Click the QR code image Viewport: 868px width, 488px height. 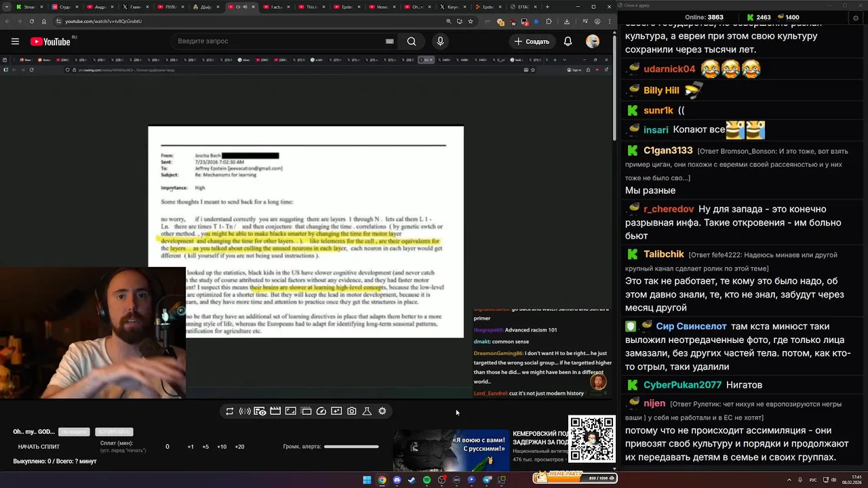point(592,439)
